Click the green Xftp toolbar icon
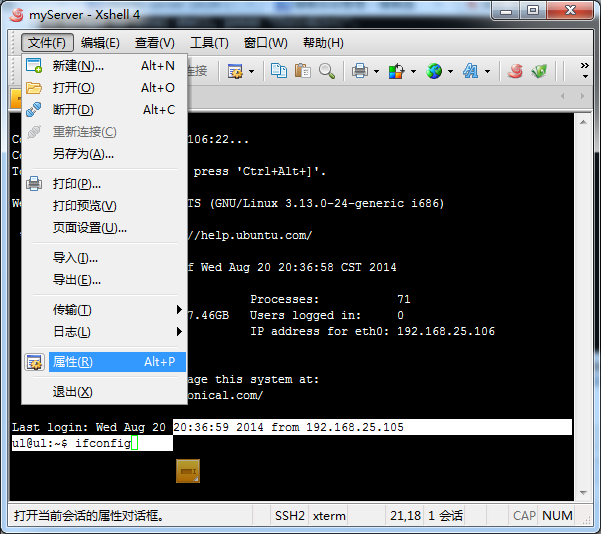 539,71
